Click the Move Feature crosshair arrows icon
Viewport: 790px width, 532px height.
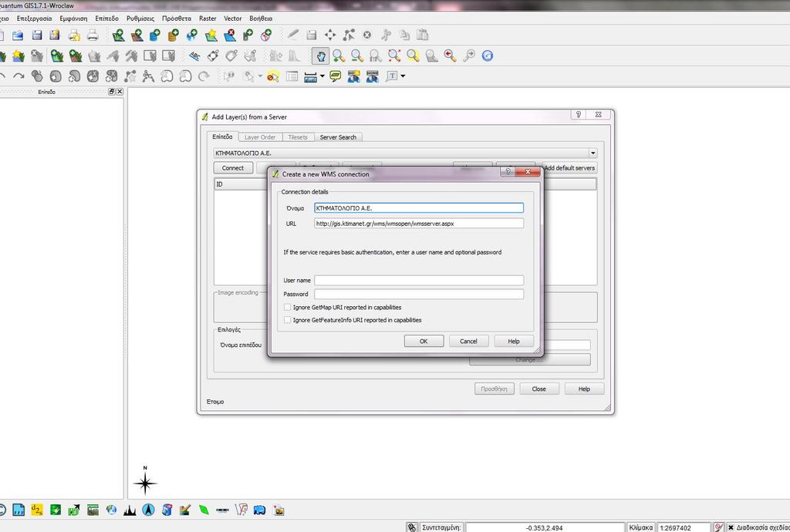pyautogui.click(x=330, y=35)
